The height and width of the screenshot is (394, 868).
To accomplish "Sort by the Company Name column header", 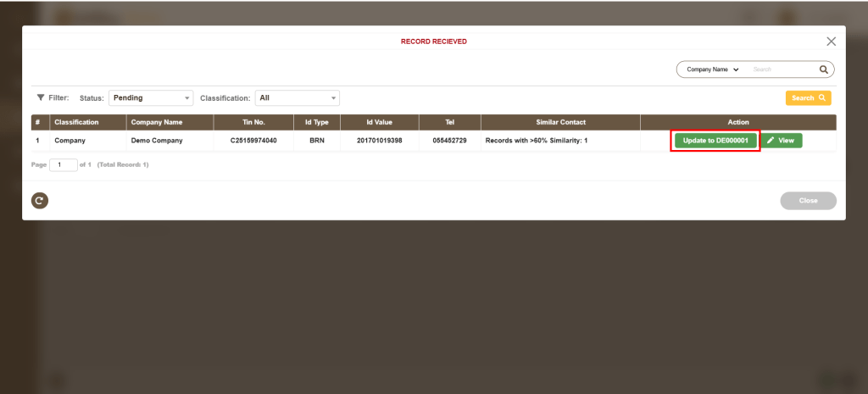I will (157, 122).
